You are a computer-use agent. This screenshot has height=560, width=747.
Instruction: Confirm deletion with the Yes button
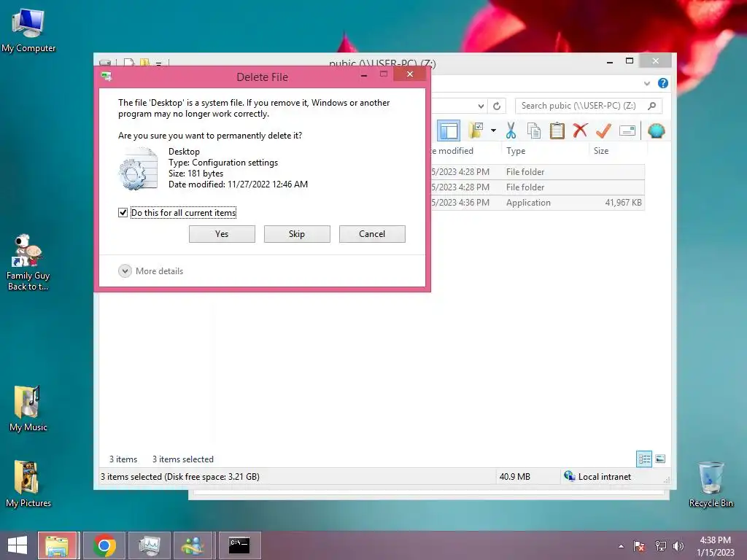point(222,234)
